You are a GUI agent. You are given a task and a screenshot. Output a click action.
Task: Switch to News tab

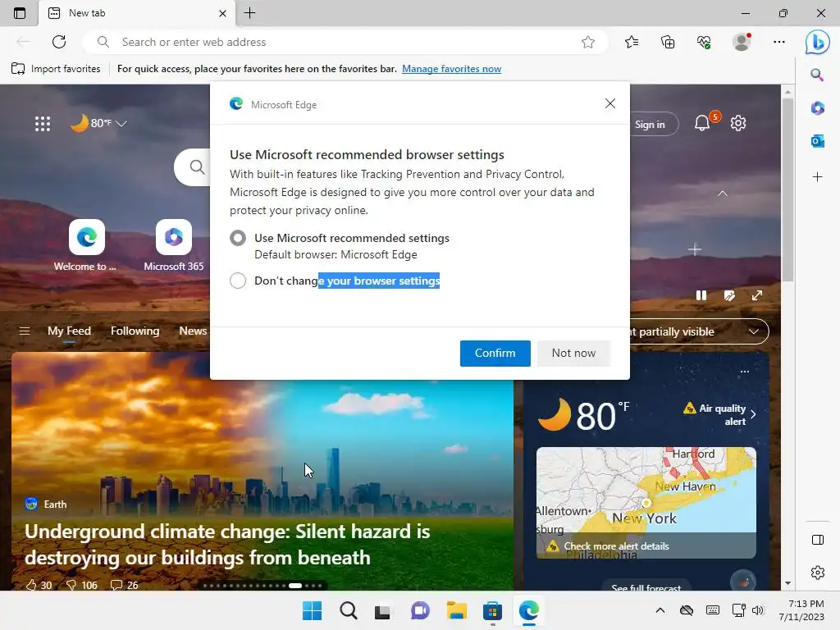[x=193, y=331]
